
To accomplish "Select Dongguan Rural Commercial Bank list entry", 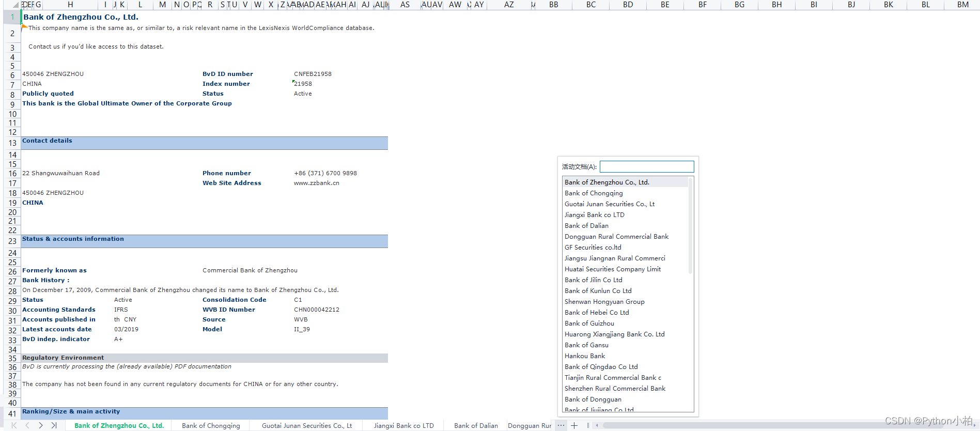I will [x=625, y=236].
